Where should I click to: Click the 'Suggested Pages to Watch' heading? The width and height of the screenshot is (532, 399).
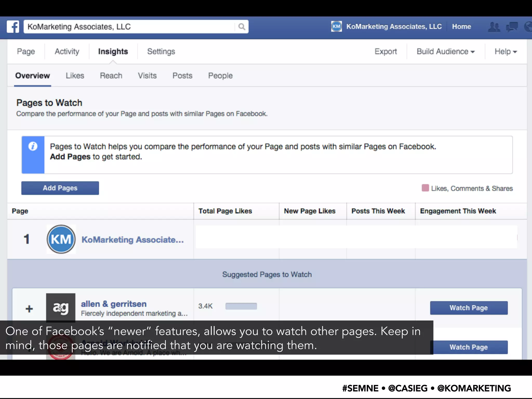pos(267,274)
